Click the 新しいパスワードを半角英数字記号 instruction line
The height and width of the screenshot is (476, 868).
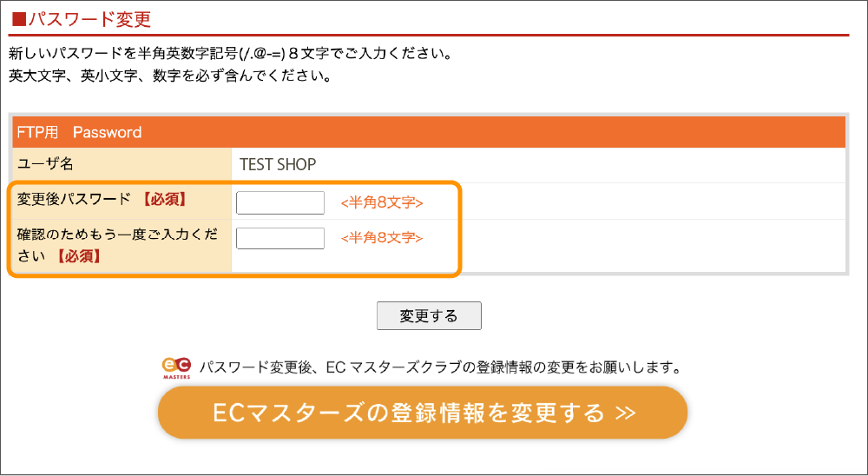pos(230,55)
